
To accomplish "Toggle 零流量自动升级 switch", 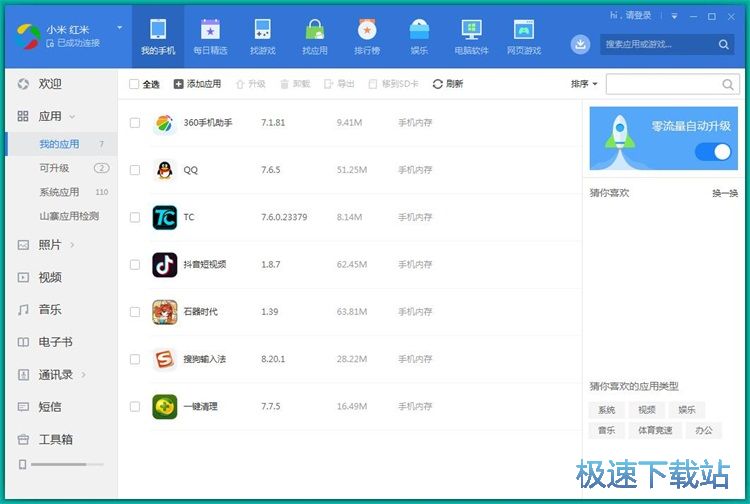I will pyautogui.click(x=713, y=152).
